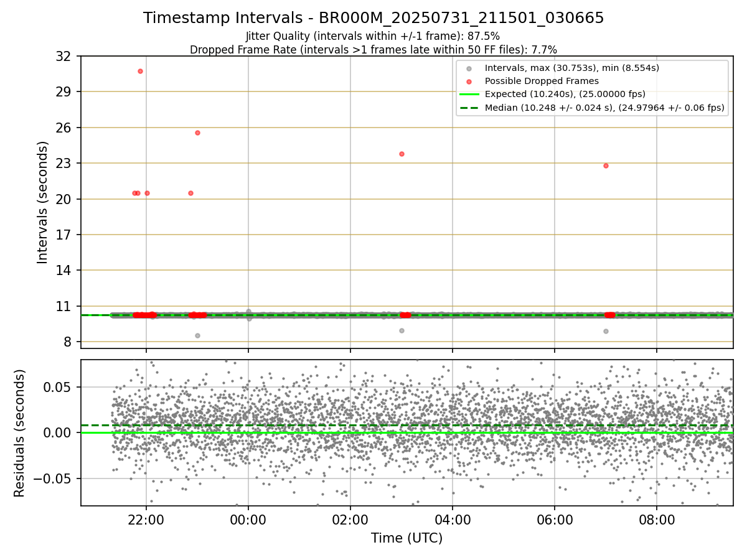Click the plot title Timestamp Intervals - BR000M_20250731_211501_030665
The height and width of the screenshot is (560, 747).
pos(374,18)
